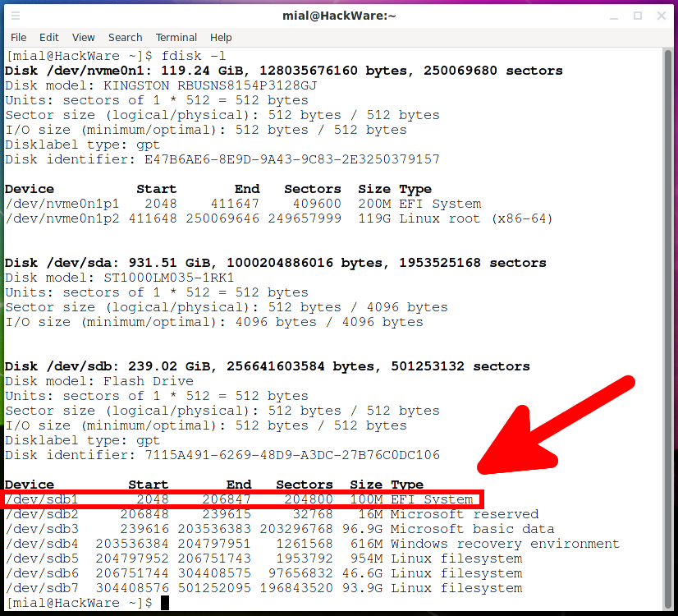This screenshot has height=616, width=678.
Task: Click the vertical scrollbar of the terminal
Action: tap(667, 329)
